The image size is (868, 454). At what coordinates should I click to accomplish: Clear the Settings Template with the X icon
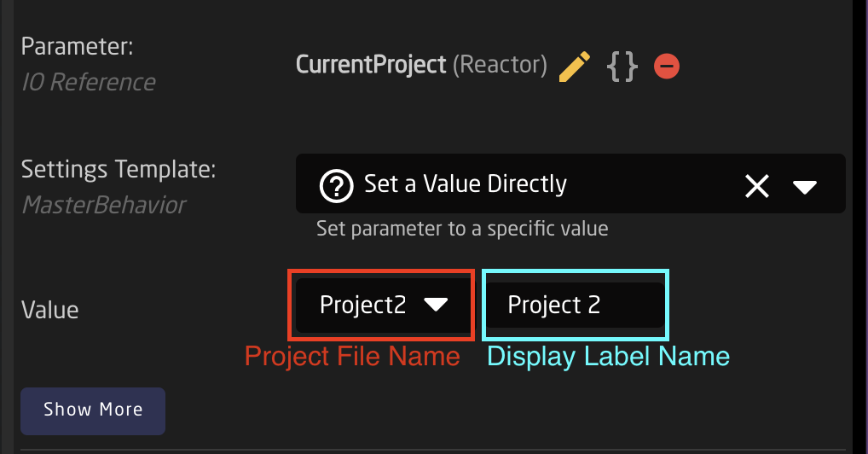[x=757, y=186]
